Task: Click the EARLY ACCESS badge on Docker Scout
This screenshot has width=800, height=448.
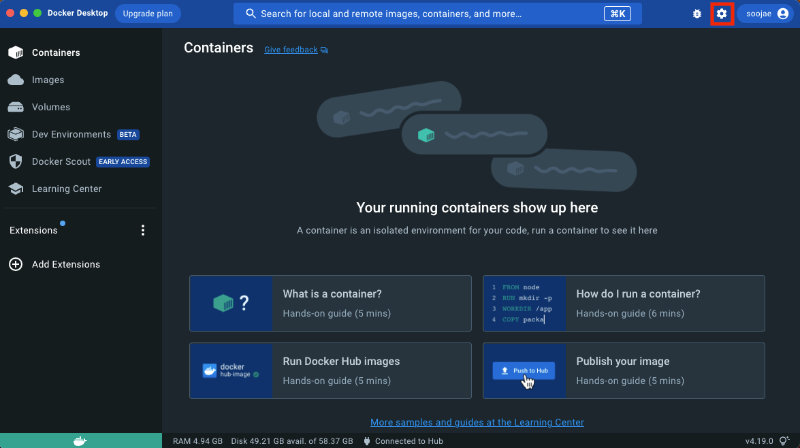Action: pyautogui.click(x=123, y=162)
